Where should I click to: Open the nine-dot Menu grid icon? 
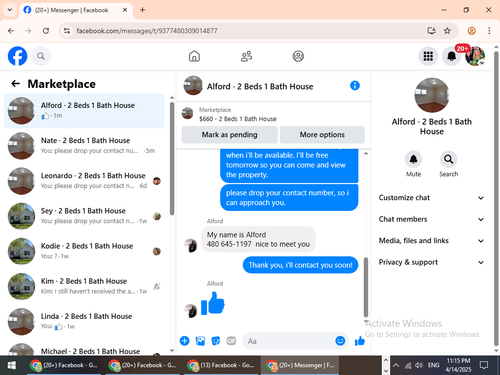tap(428, 56)
